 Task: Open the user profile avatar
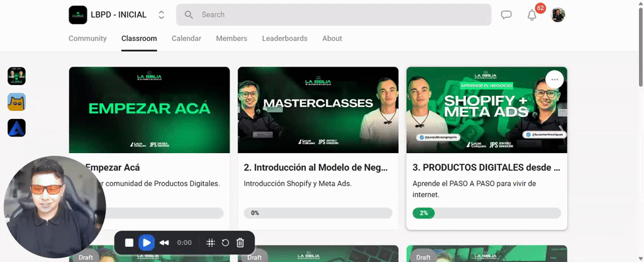(x=558, y=15)
